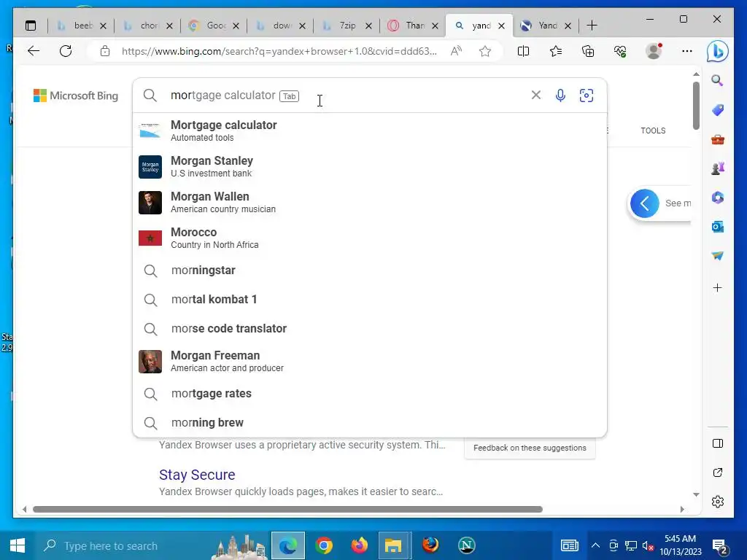Open Read aloud in address bar

456,51
